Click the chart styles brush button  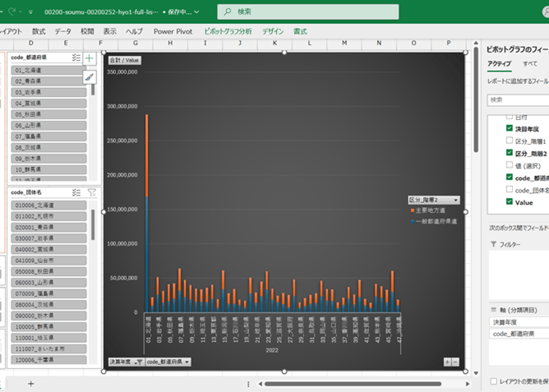(89, 77)
